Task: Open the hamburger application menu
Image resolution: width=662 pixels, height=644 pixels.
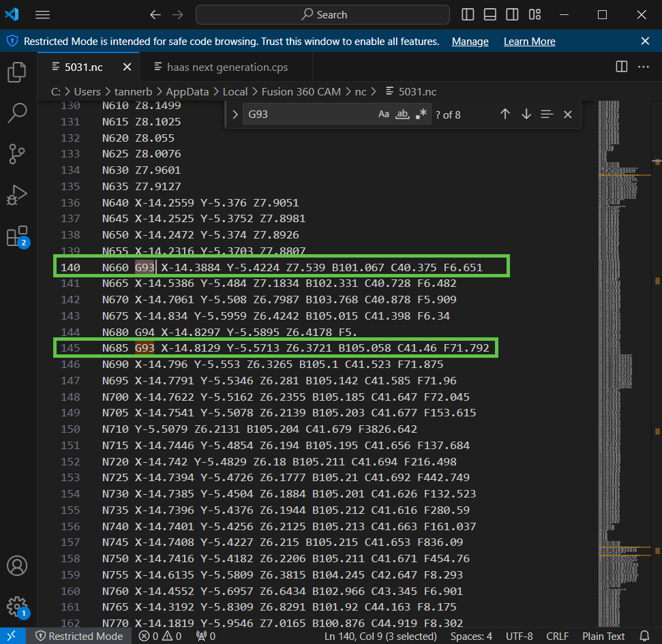Action: pyautogui.click(x=43, y=15)
